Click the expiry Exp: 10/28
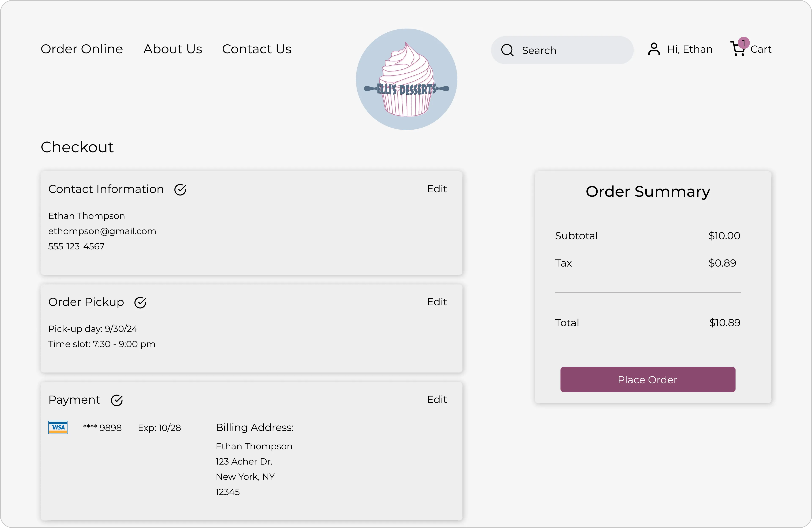This screenshot has width=812, height=528. tap(159, 428)
